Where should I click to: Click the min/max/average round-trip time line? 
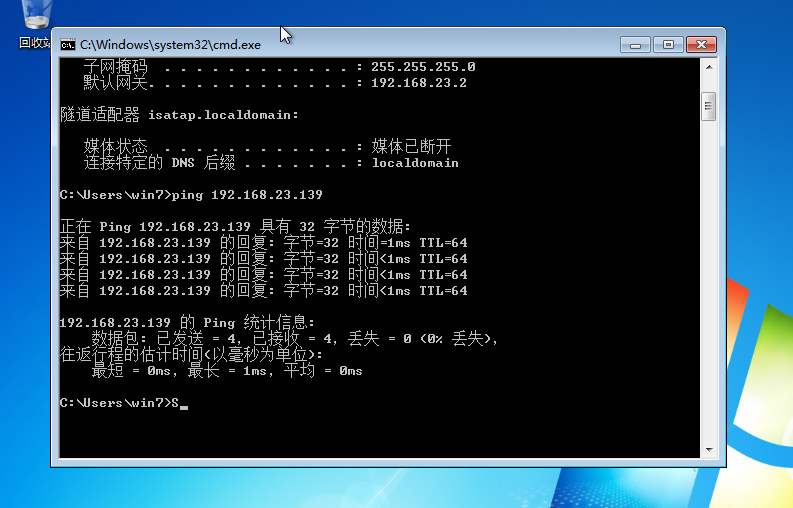[x=226, y=371]
